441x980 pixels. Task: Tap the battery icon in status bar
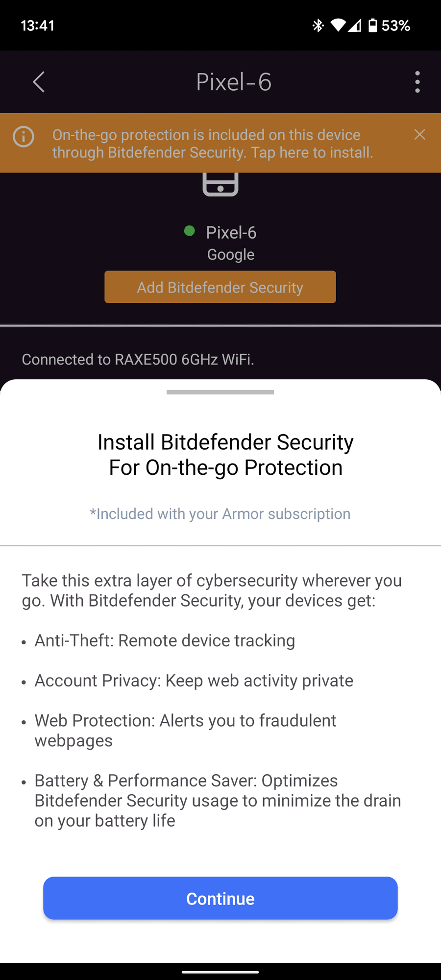coord(373,25)
